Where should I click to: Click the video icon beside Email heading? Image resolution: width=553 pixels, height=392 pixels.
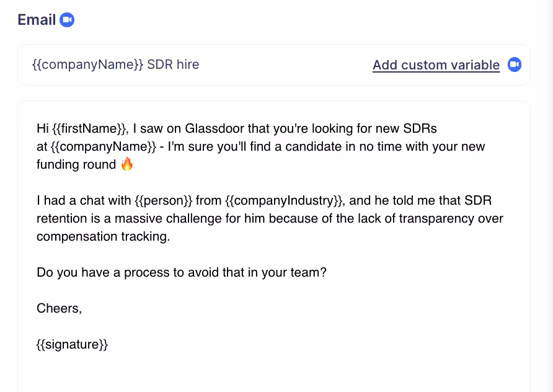(x=67, y=20)
